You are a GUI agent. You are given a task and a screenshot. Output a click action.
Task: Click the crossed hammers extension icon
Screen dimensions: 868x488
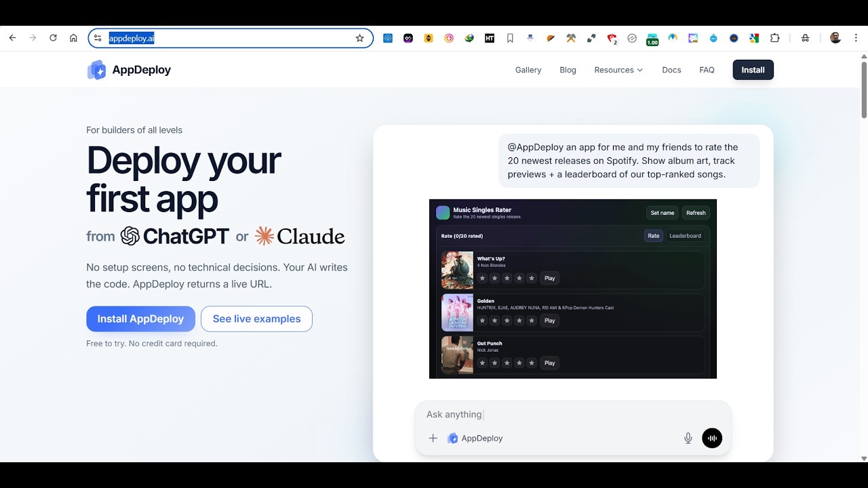(571, 38)
